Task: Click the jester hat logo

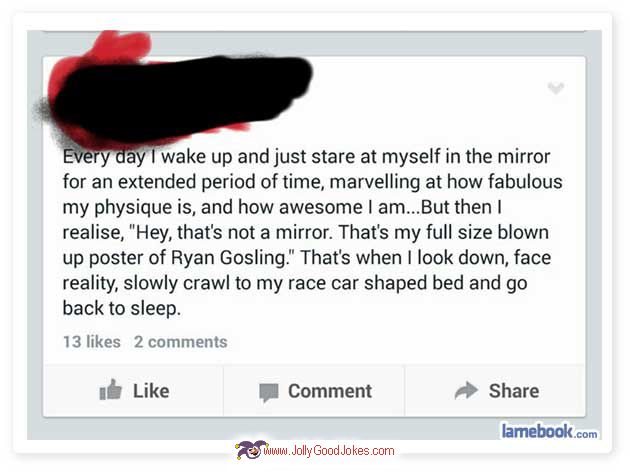Action: (251, 450)
